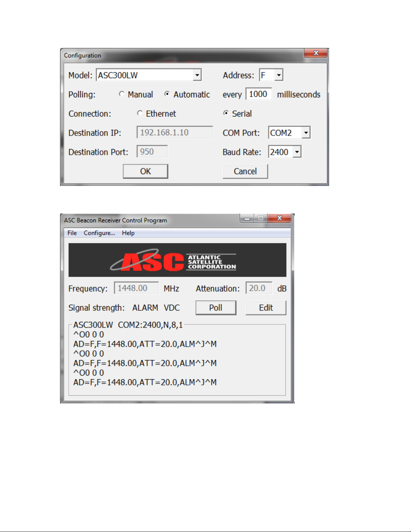Open the Configure... menu
This screenshot has height=532, width=411.
click(x=99, y=233)
